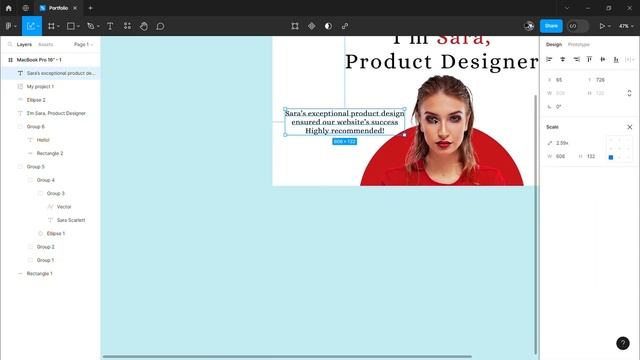Open the Figma main menu icon
Viewport: 640px width, 360px height.
point(8,26)
